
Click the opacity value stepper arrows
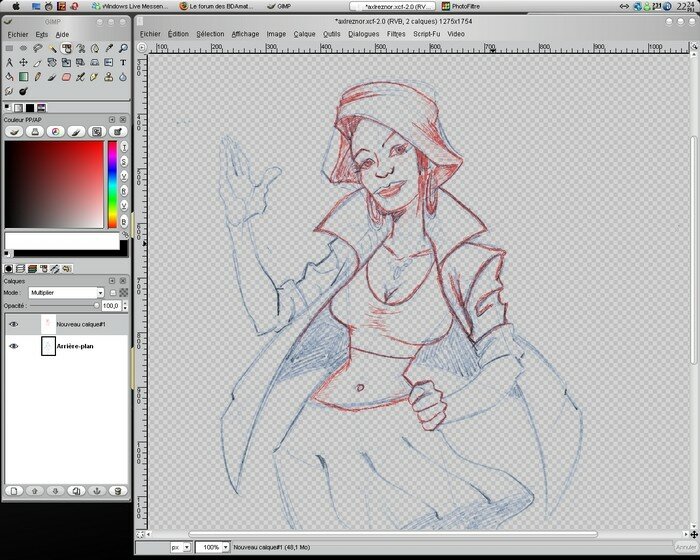click(125, 306)
